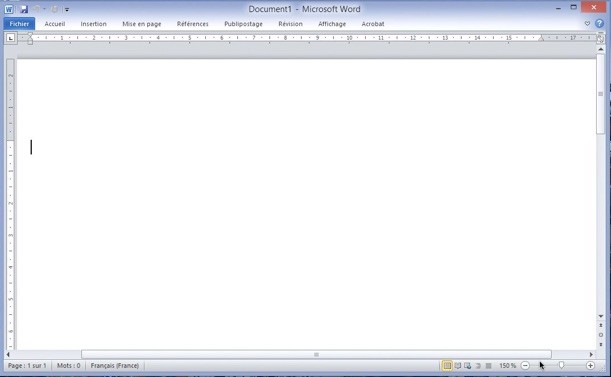Click the right indent marker on the ruler
Viewport: 611px width, 377px height.
541,38
